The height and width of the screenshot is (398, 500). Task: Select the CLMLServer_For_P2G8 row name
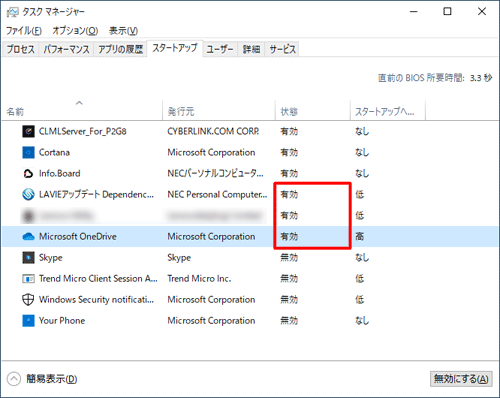[83, 131]
